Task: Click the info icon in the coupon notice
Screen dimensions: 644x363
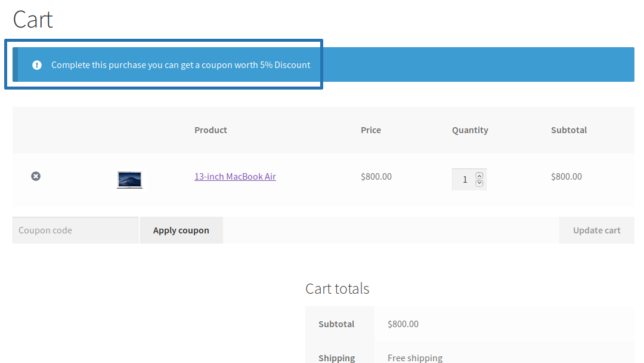Action: (x=36, y=64)
